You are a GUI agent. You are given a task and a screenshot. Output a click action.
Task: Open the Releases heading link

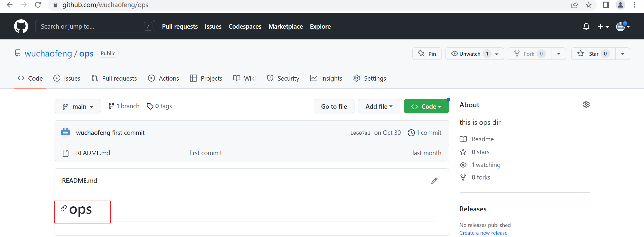pyautogui.click(x=473, y=209)
